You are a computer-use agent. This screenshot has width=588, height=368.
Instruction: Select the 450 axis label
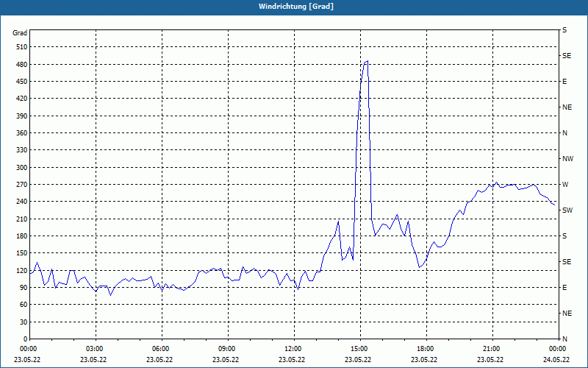pos(22,82)
